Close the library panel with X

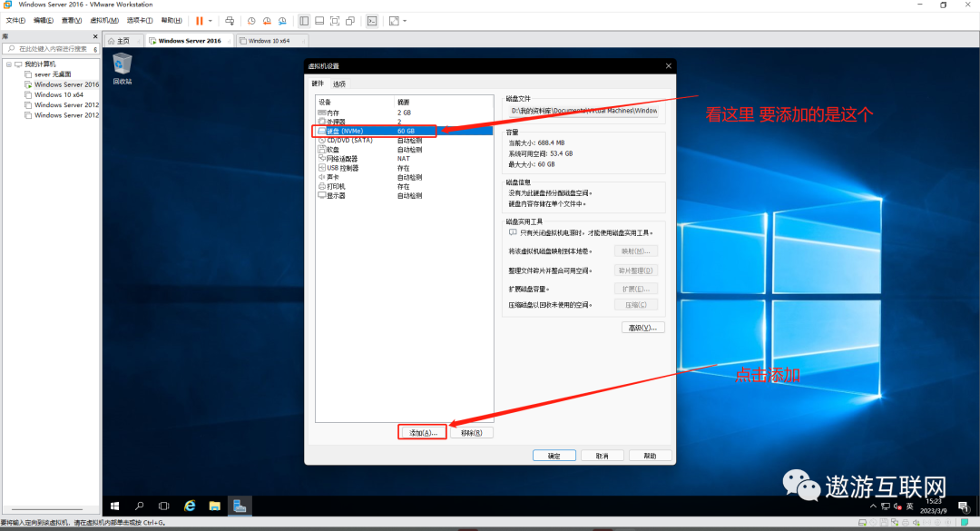(95, 36)
